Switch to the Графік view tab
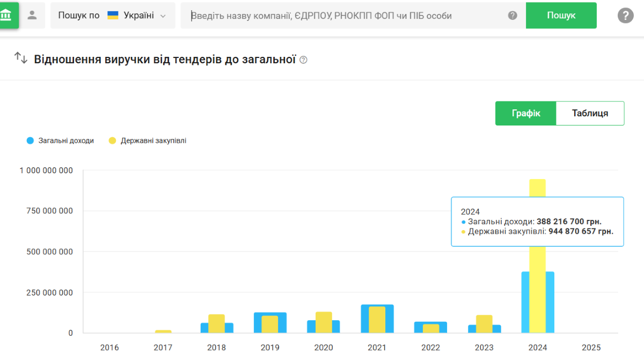Screen dimensions: 644x362 tap(525, 113)
